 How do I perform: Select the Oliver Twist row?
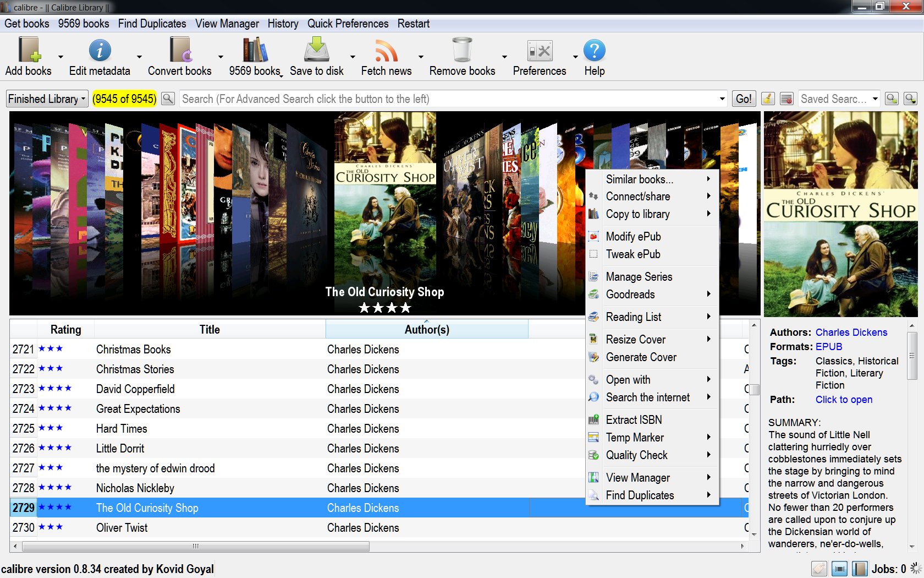click(x=380, y=528)
